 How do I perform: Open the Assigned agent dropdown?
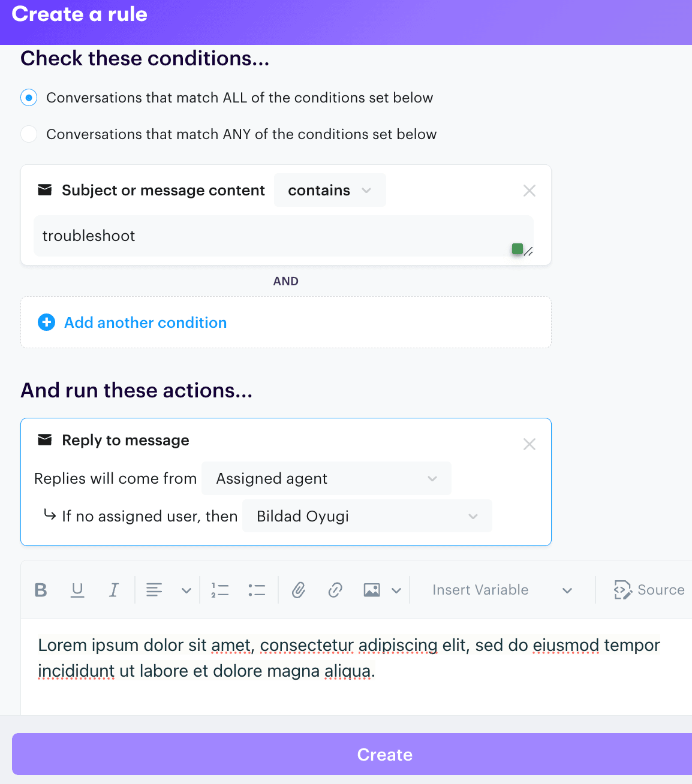pyautogui.click(x=326, y=478)
